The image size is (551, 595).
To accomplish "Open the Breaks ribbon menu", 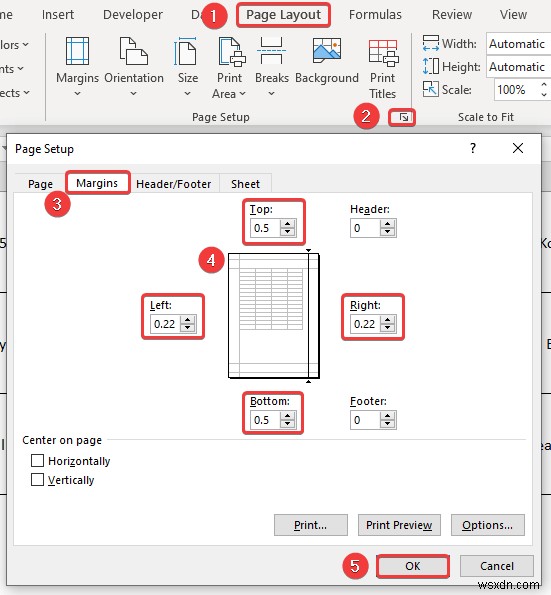I will (271, 67).
